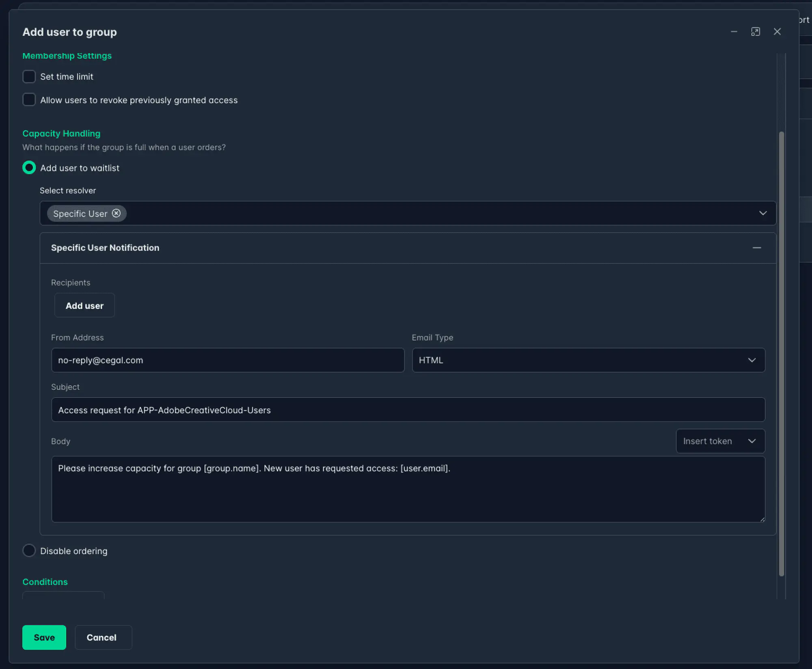
Task: Open the Insert token dropdown
Action: click(x=720, y=441)
